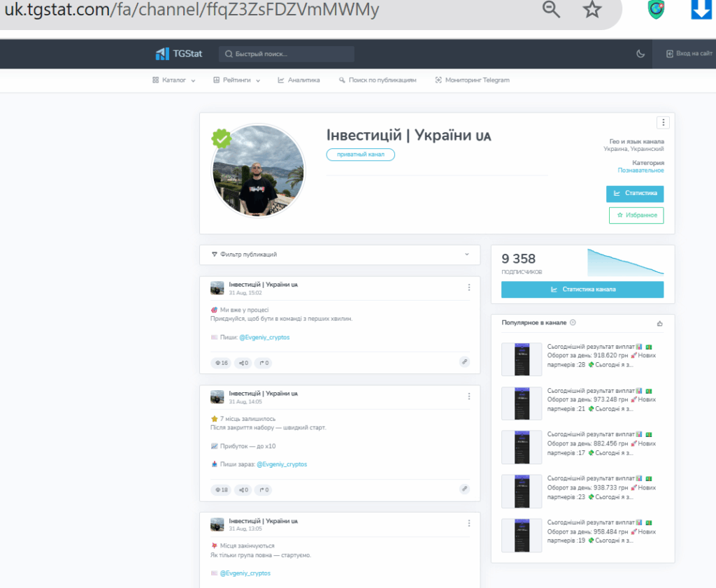This screenshot has height=588, width=716.
Task: Click the 16 views counter
Action: click(222, 363)
